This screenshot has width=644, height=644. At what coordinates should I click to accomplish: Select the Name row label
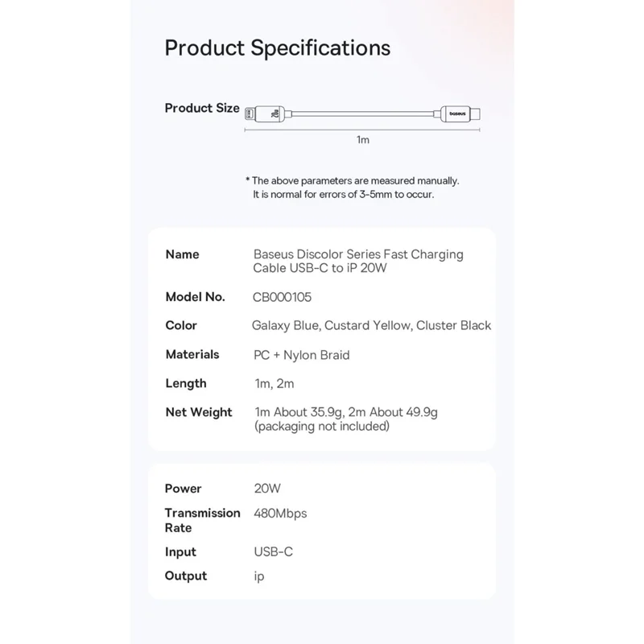tap(182, 254)
